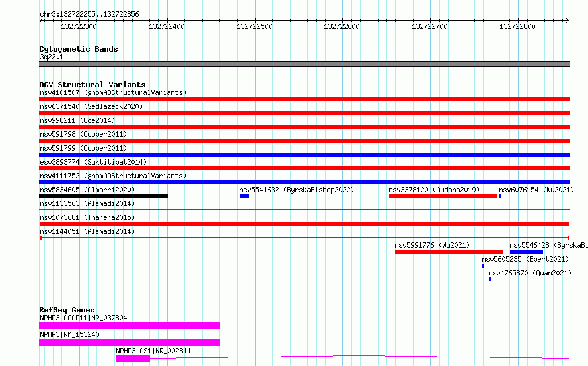The image size is (588, 366).
Task: Select the esv3893774 (Suktitipat2014) label
Action: (x=93, y=162)
